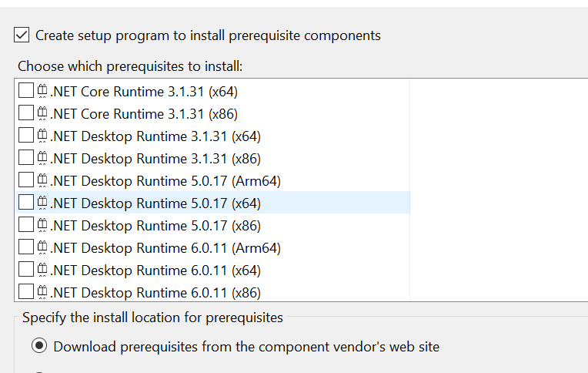Check .NET Desktop Runtime 5.0.17 (Arm64) checkbox
The height and width of the screenshot is (373, 588).
(26, 181)
